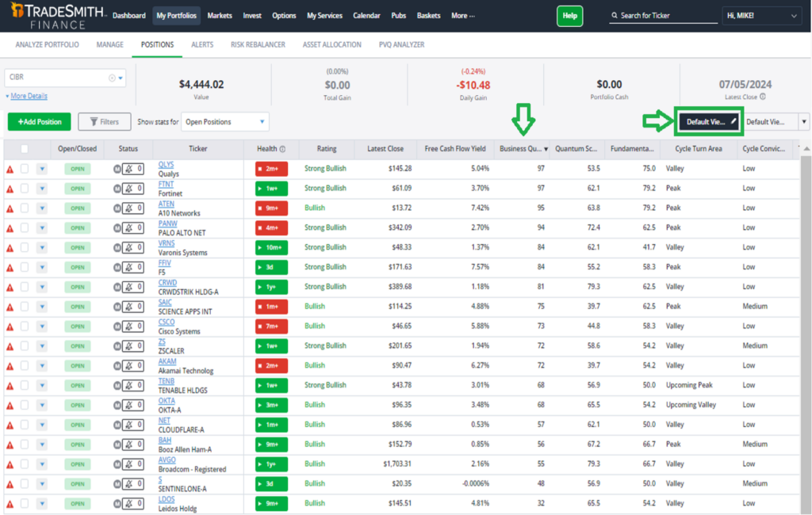Open the PANW ticker link
This screenshot has height=515, width=812.
[x=168, y=223]
